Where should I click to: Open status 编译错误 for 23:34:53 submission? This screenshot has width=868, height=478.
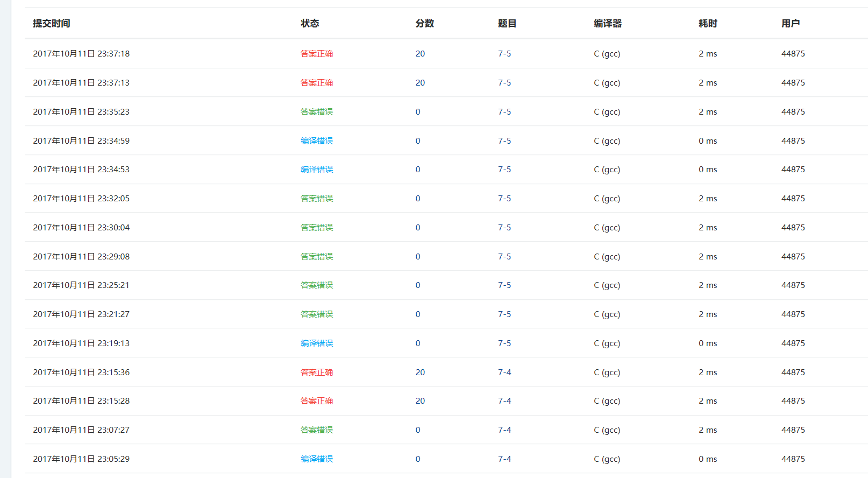pos(317,170)
